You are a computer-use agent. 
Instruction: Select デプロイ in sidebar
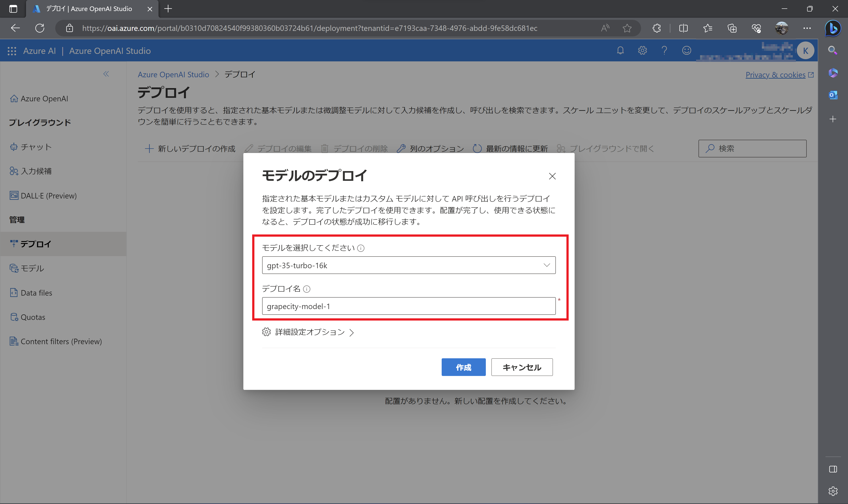click(63, 244)
